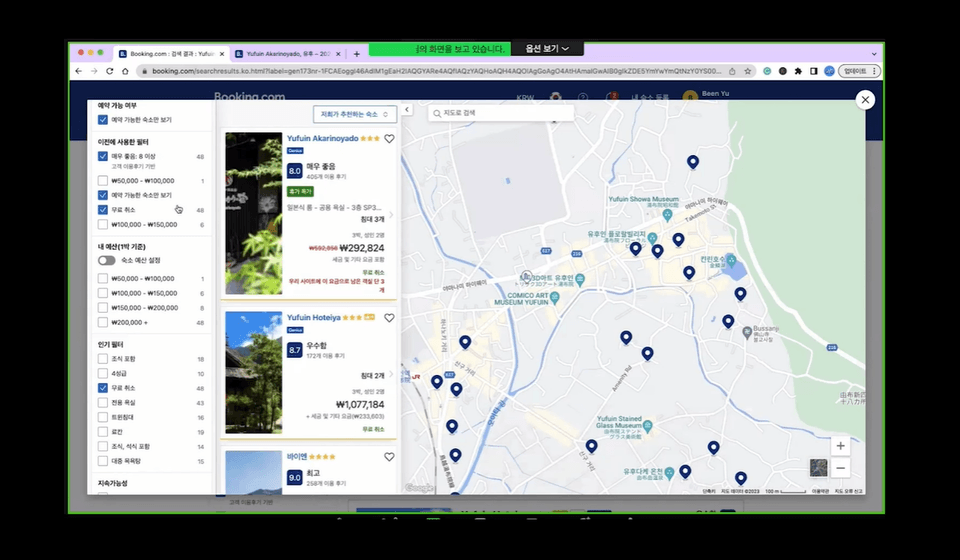960x560 pixels.
Task: Expand room details chevron on Yufuin Hoteiya card
Action: click(x=391, y=374)
